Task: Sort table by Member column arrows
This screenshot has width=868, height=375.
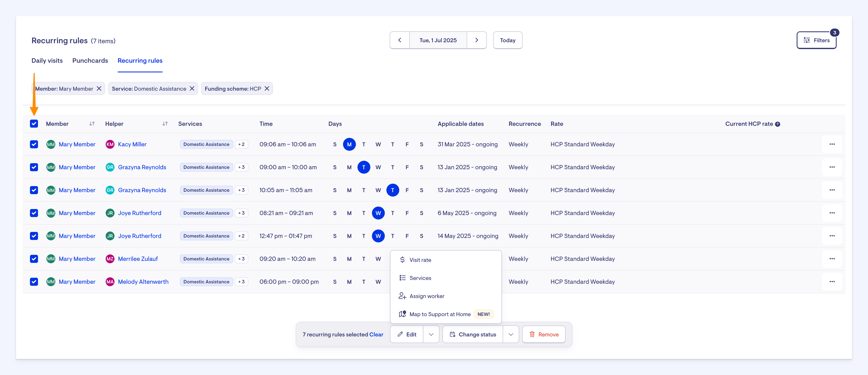Action: pos(92,124)
